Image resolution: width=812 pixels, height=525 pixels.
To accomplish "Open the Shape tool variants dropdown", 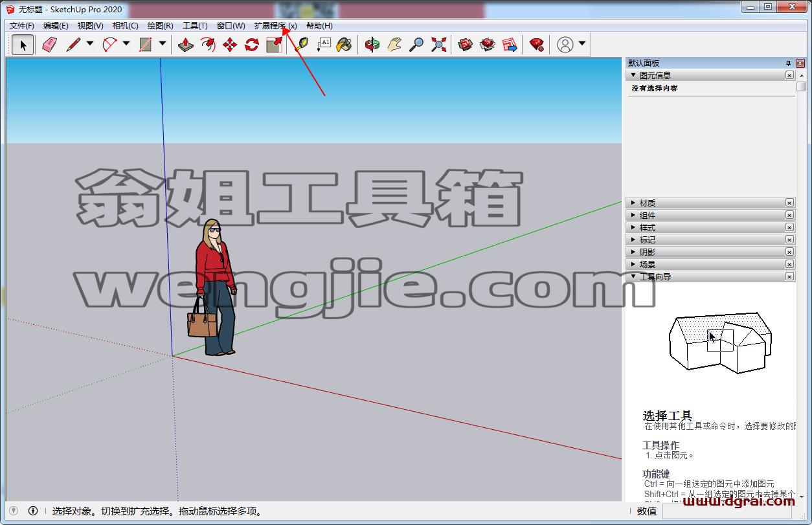I will pos(163,44).
